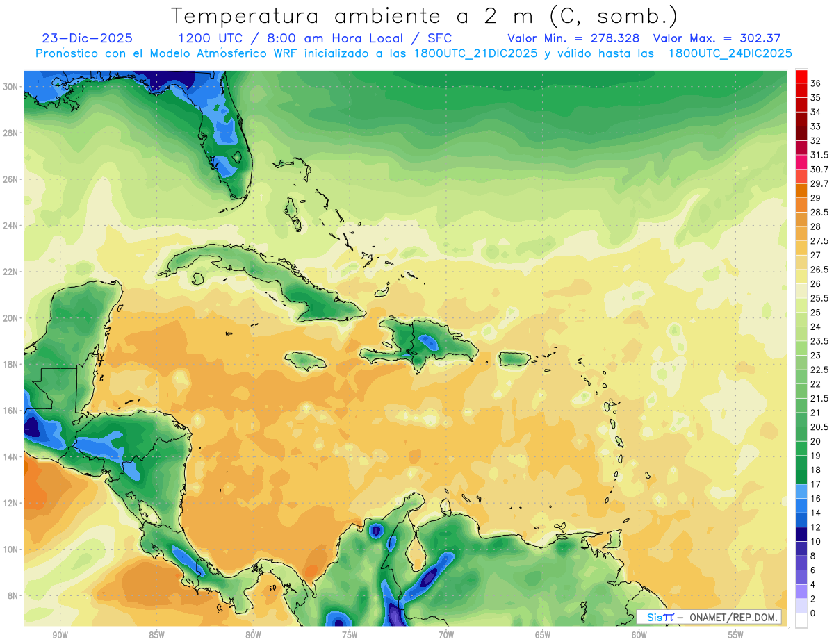Click the '14' value in the temperature legend

pos(816,513)
